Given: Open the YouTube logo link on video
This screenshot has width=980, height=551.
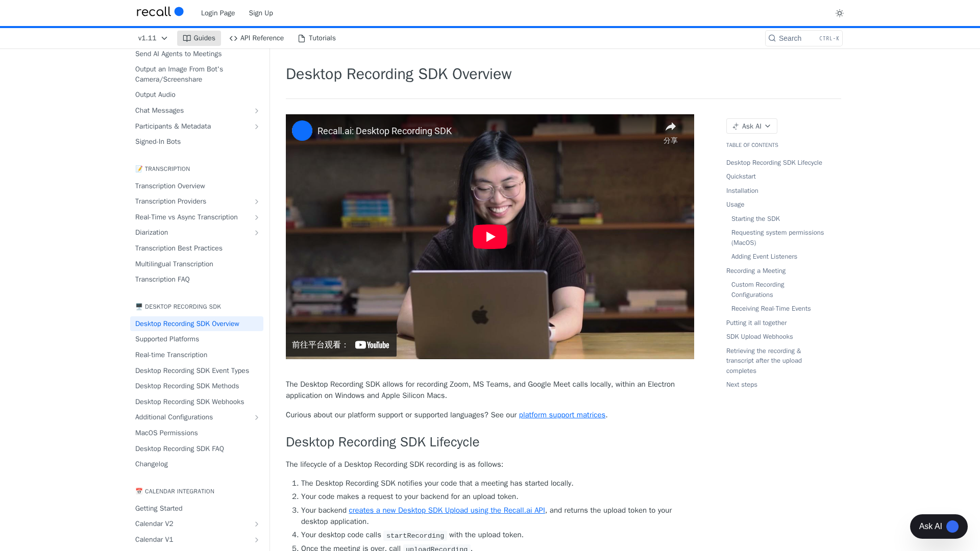Looking at the screenshot, I should point(372,345).
